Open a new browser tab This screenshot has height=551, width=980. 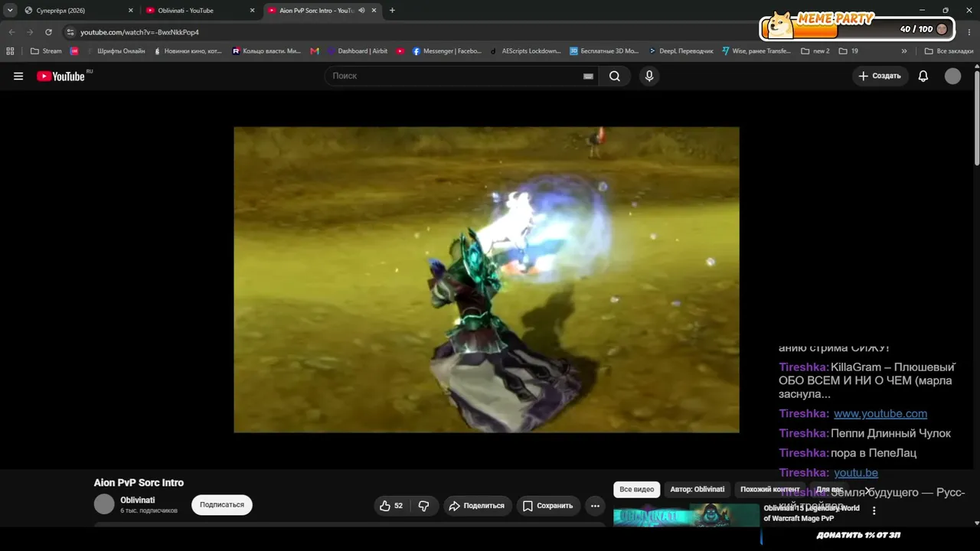392,11
